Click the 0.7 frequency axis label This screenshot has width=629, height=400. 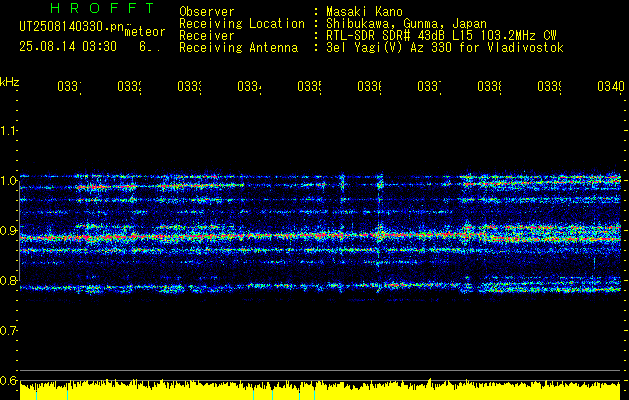pyautogui.click(x=8, y=330)
